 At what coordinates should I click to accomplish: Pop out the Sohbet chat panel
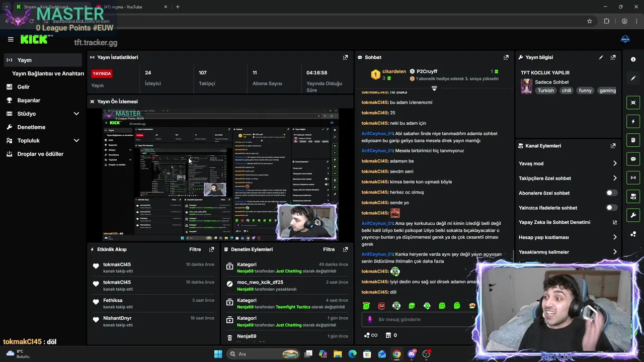point(506,57)
